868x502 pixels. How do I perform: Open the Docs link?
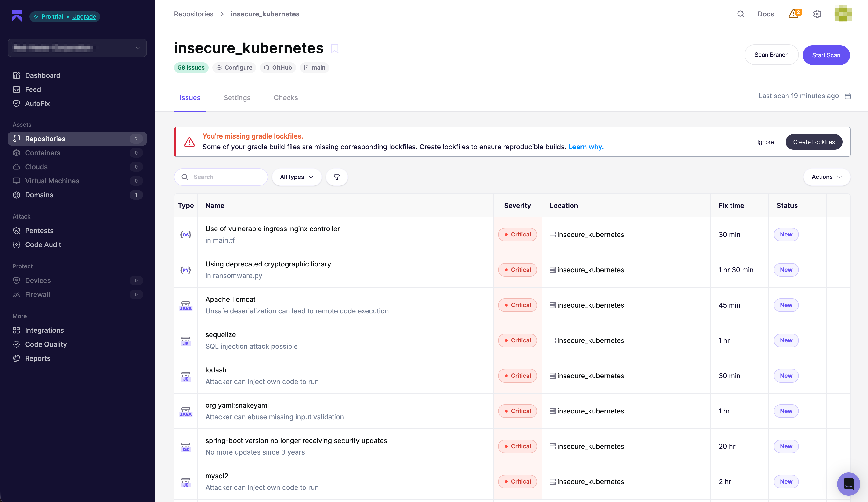766,14
